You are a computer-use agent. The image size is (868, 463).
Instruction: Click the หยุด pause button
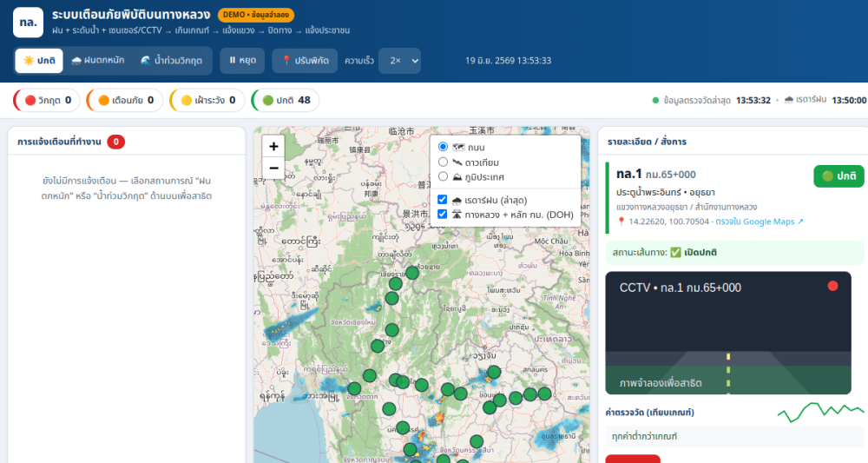click(242, 60)
